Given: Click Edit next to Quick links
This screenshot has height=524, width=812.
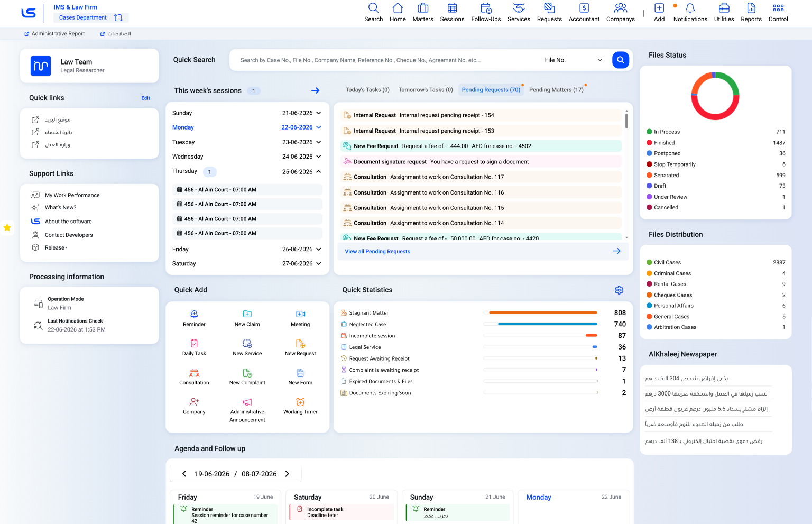Looking at the screenshot, I should coord(145,98).
